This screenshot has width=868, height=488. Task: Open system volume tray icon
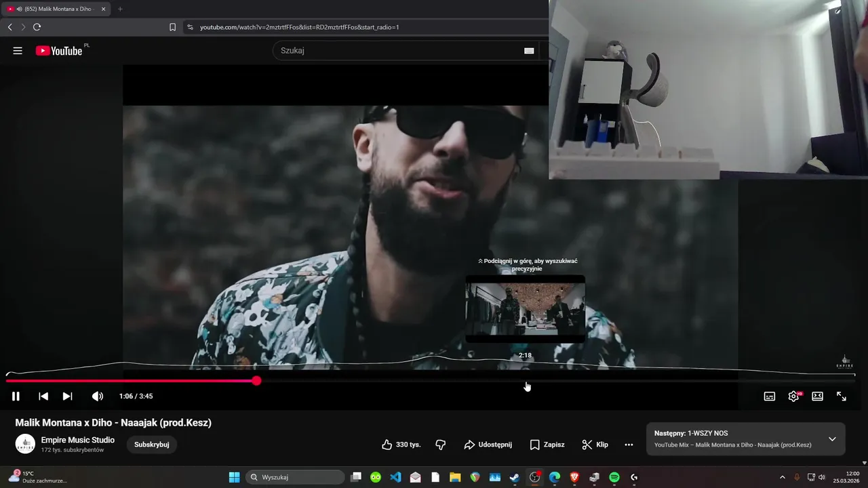(x=821, y=477)
